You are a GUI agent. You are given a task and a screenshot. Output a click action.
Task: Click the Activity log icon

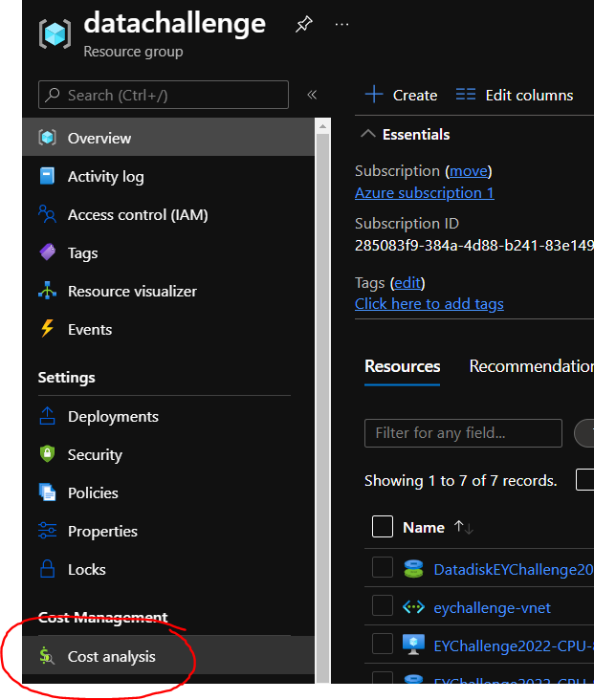pyautogui.click(x=47, y=176)
